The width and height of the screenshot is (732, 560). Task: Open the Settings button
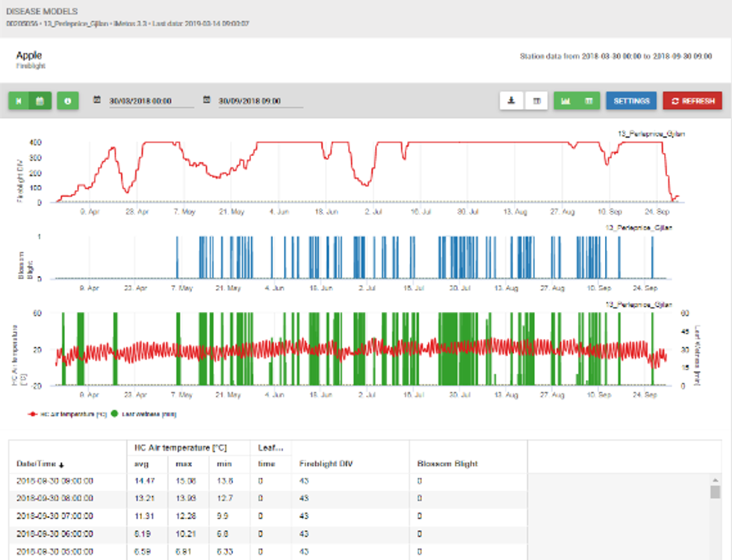[x=631, y=101]
